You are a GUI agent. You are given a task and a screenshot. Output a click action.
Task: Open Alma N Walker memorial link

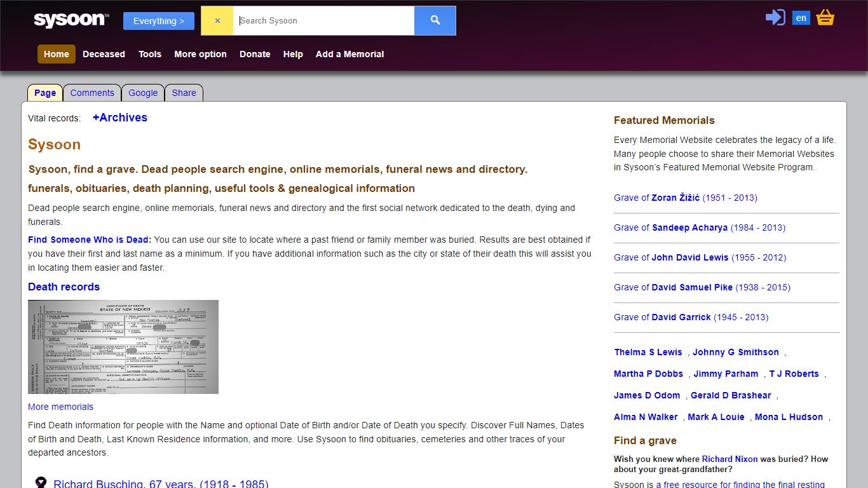646,417
